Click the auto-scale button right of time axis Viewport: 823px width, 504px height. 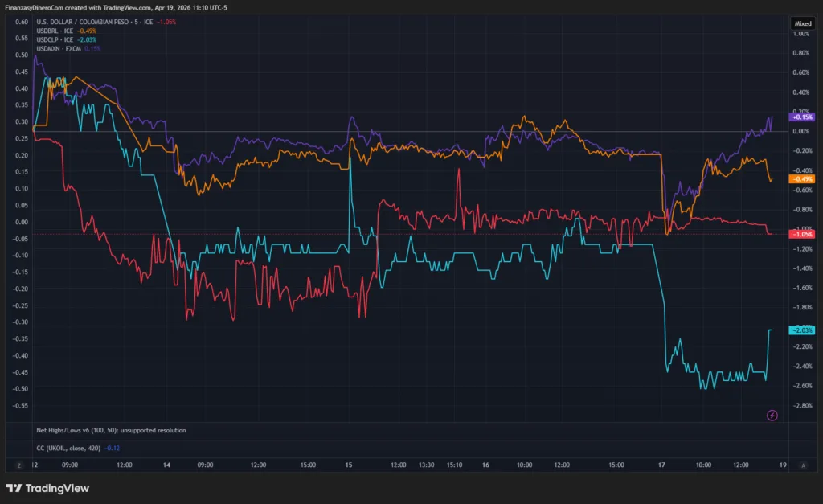pos(803,465)
